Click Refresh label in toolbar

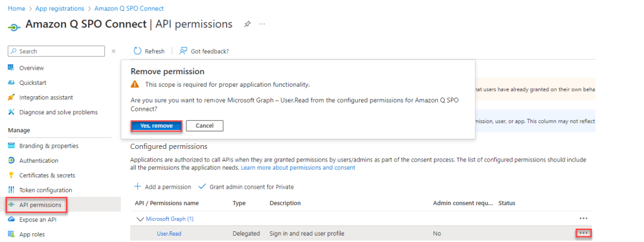point(155,52)
